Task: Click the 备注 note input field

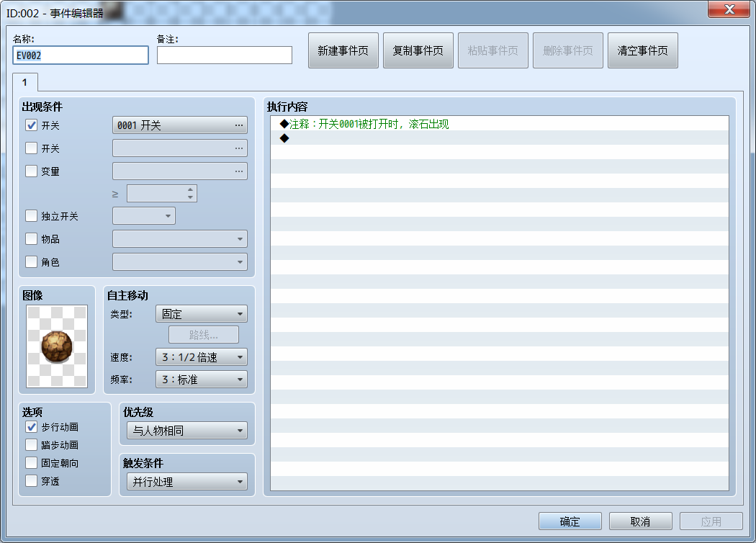Action: click(225, 55)
